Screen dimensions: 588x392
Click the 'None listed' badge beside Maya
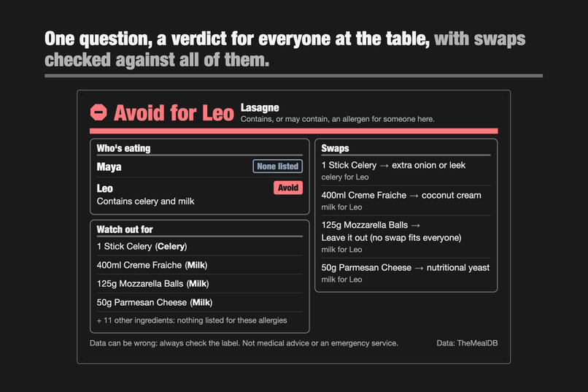click(277, 166)
